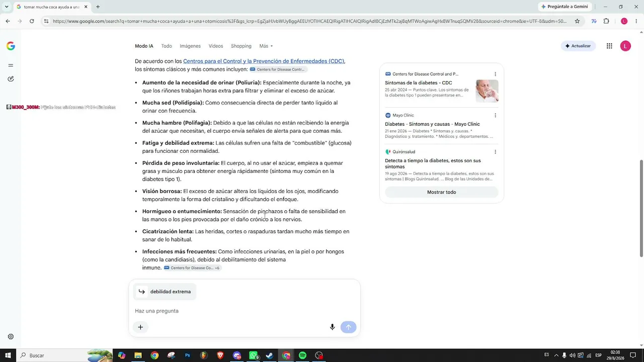
Task: Open Chrome profile avatar in toolbar
Action: point(624,21)
